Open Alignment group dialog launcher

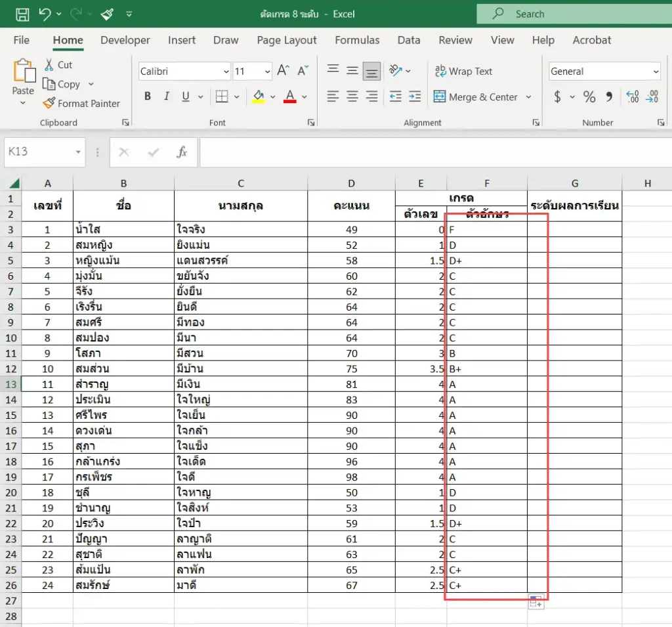[535, 123]
